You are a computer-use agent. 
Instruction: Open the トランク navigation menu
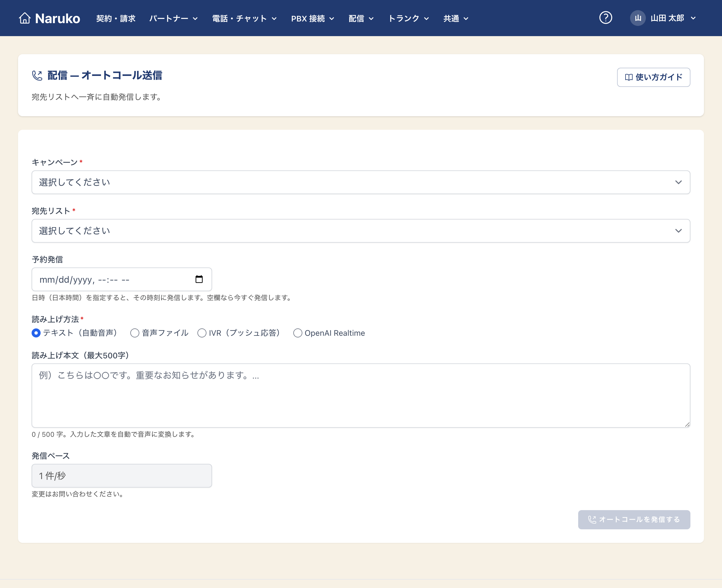(409, 18)
